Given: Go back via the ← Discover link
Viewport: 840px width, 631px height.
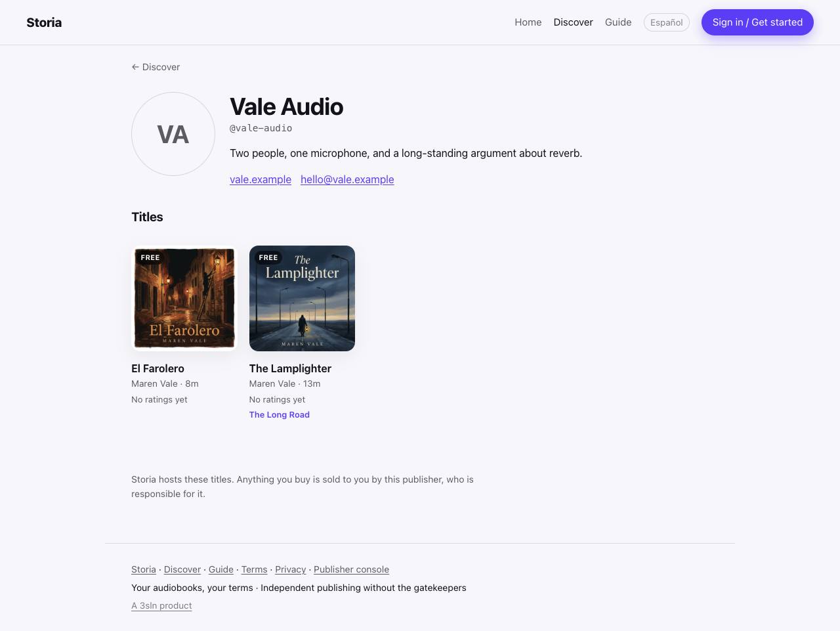Looking at the screenshot, I should click(x=156, y=67).
